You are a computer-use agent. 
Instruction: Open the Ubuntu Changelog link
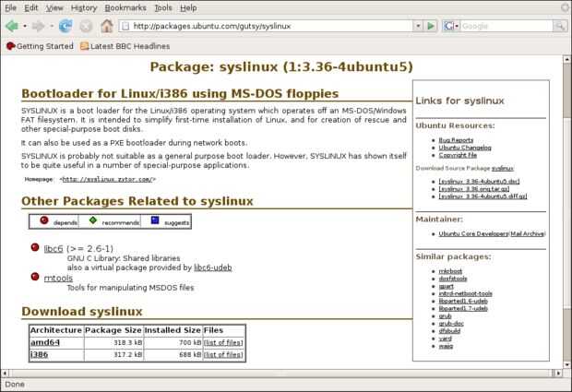(465, 148)
